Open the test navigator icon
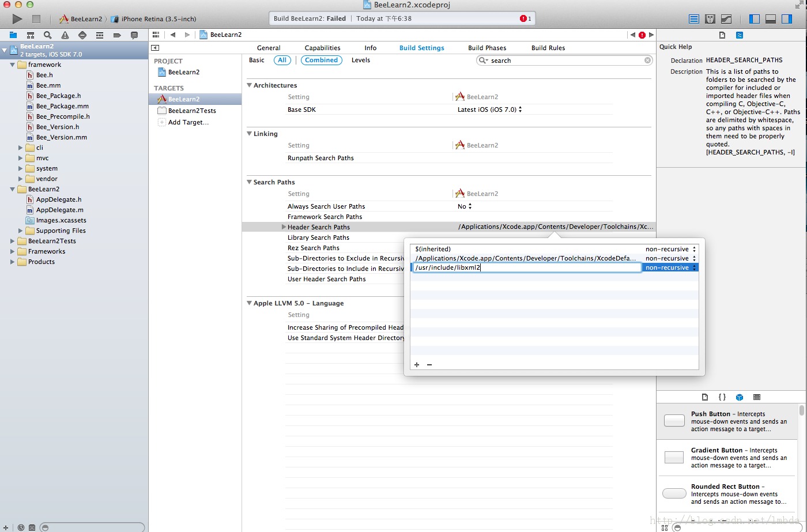Image resolution: width=807 pixels, height=532 pixels. click(x=82, y=35)
